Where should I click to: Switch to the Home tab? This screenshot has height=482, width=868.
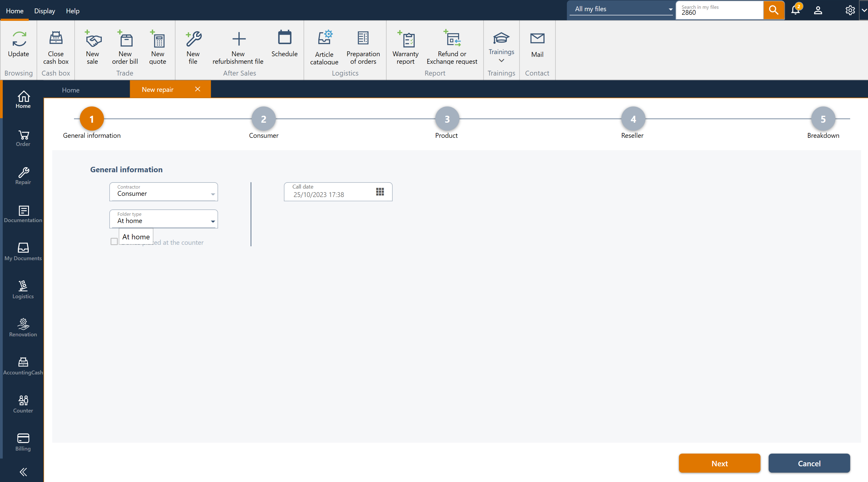[x=70, y=90]
